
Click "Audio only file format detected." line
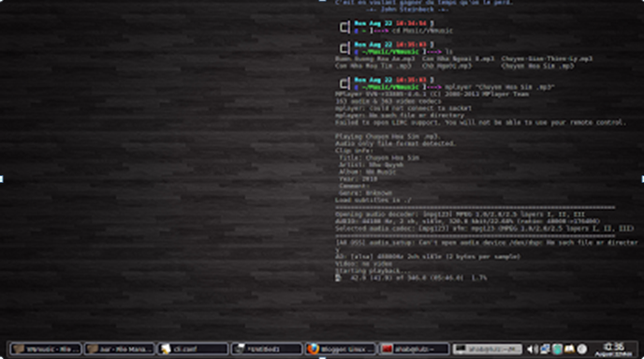396,143
